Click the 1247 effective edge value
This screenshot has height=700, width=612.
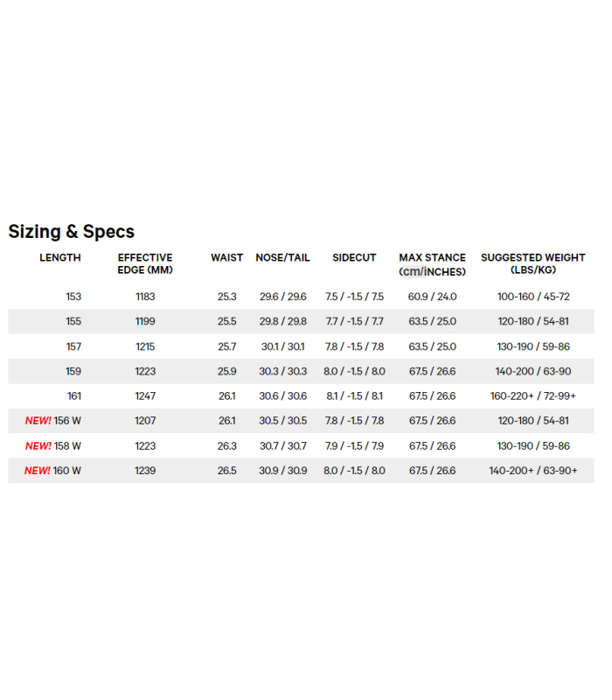point(145,396)
